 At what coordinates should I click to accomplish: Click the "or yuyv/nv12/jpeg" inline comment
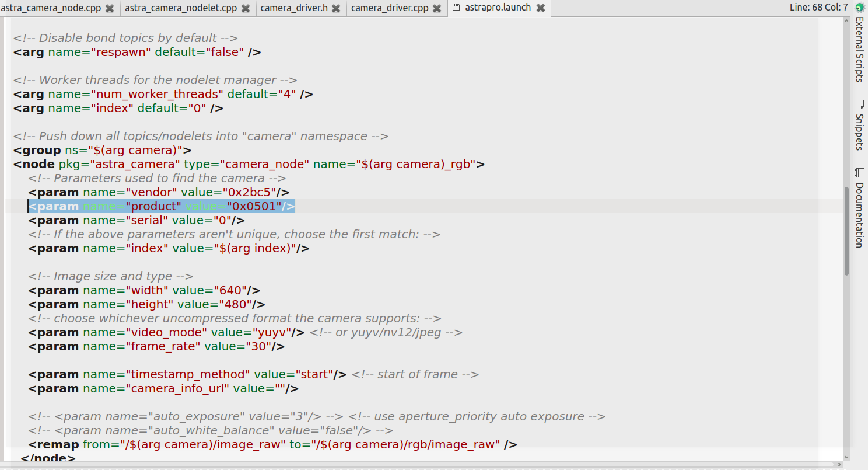click(386, 332)
